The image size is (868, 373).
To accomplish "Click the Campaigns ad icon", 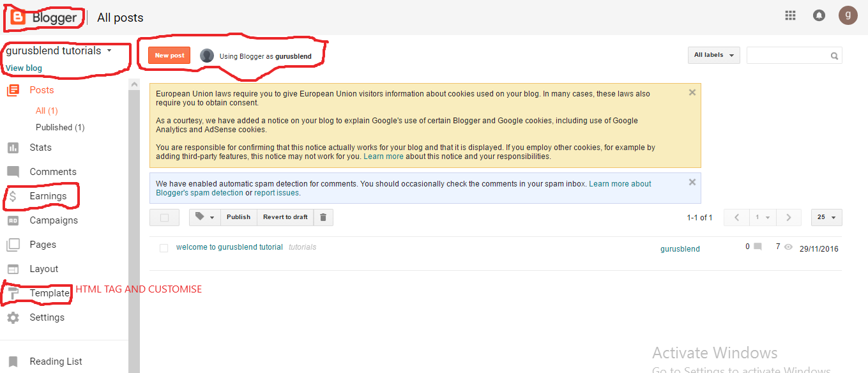I will click(x=13, y=220).
